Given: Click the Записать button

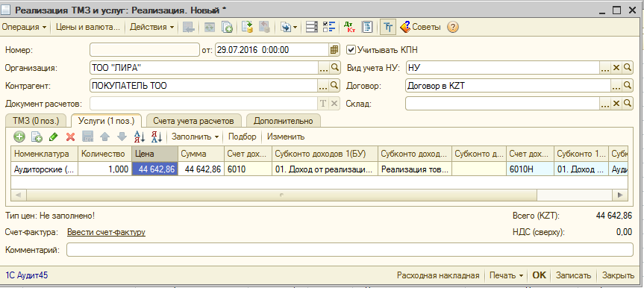Looking at the screenshot, I should [573, 275].
